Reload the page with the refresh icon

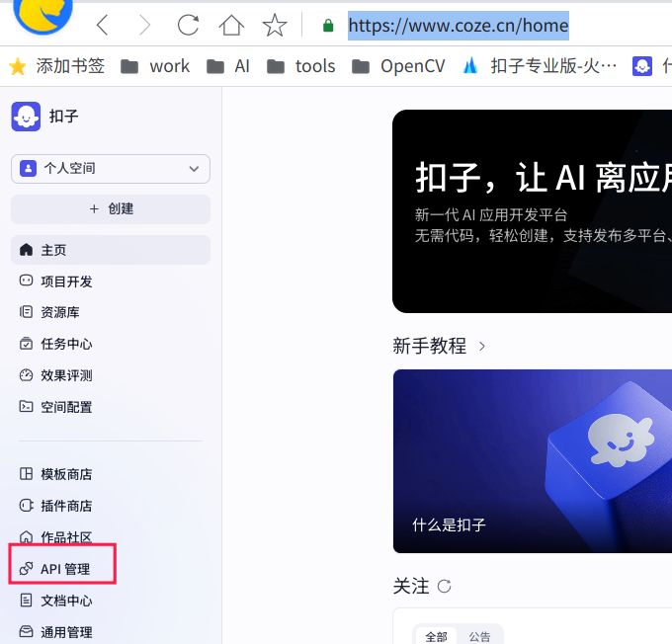188,25
